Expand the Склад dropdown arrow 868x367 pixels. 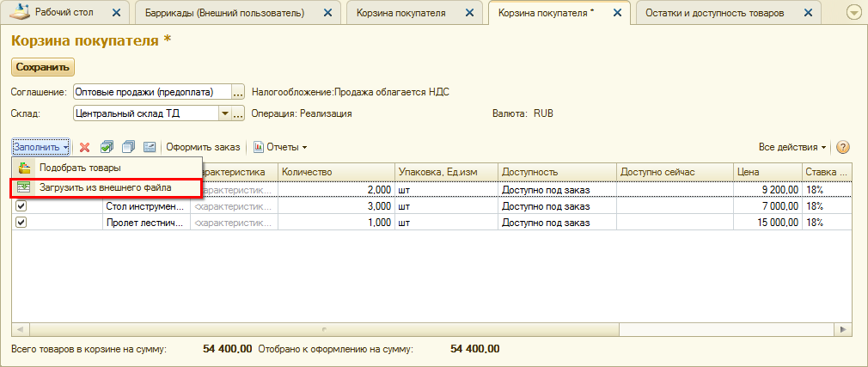[x=225, y=113]
